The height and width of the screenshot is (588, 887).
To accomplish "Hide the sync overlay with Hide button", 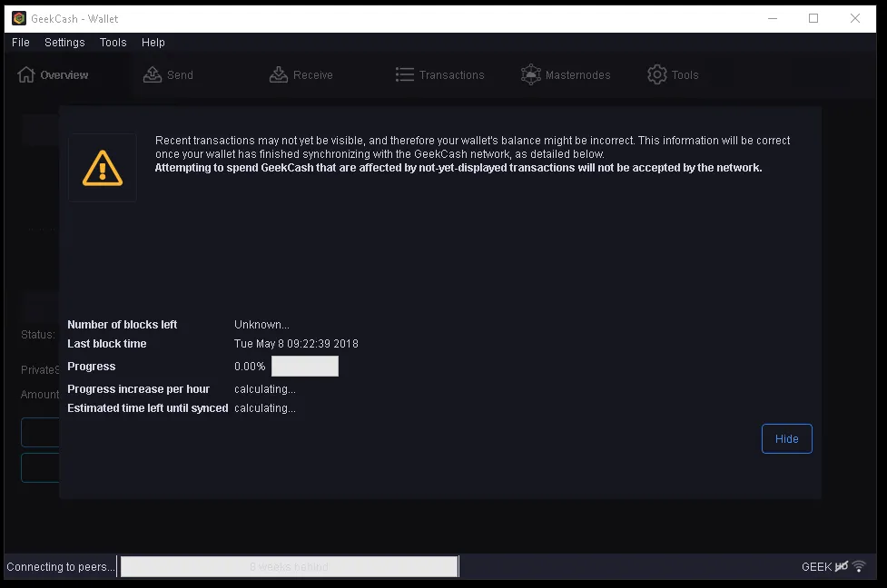I will pyautogui.click(x=787, y=439).
